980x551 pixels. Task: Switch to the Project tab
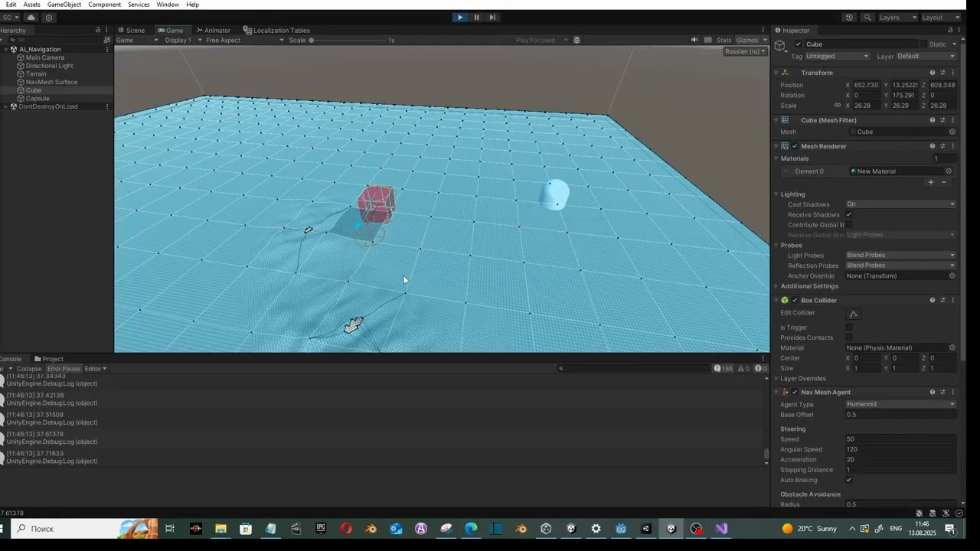(49, 359)
